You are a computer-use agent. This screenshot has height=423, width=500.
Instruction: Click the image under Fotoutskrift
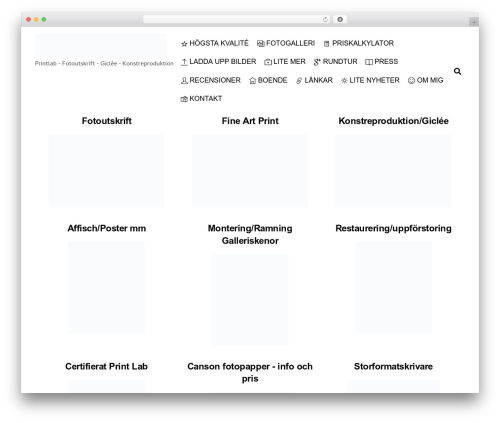click(107, 171)
